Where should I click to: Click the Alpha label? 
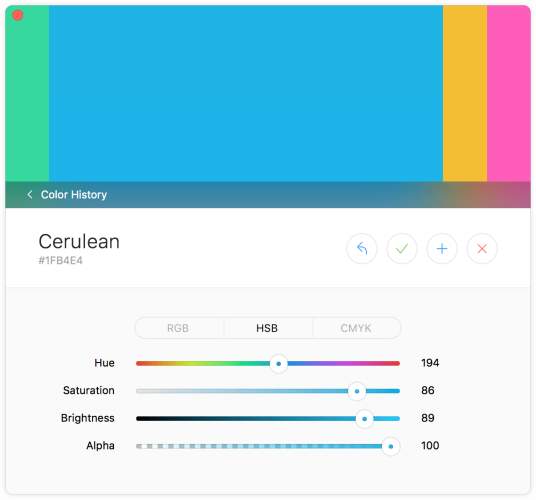click(100, 446)
